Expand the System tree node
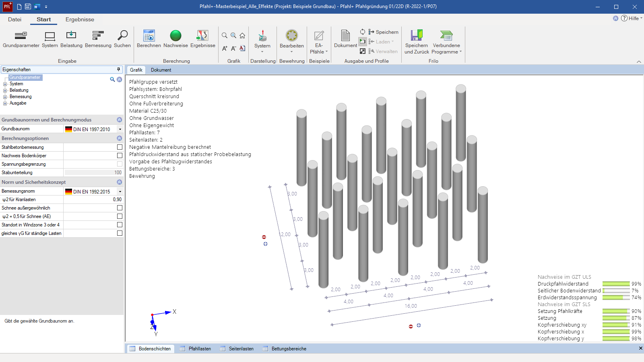644x362 pixels. (x=5, y=84)
